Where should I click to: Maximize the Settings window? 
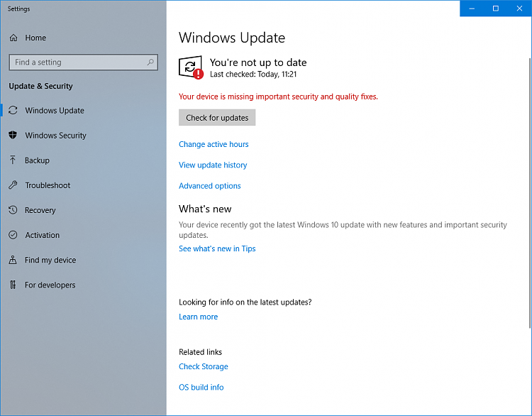[x=495, y=9]
